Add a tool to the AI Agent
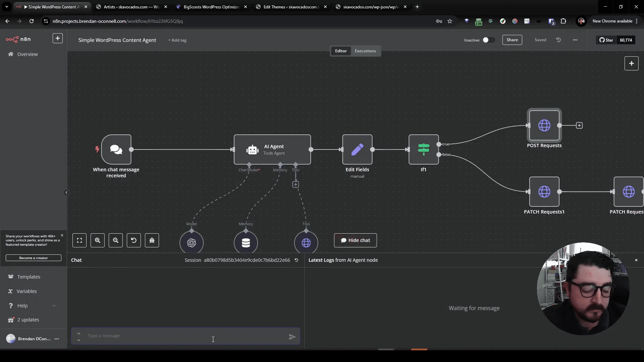 coord(296,184)
